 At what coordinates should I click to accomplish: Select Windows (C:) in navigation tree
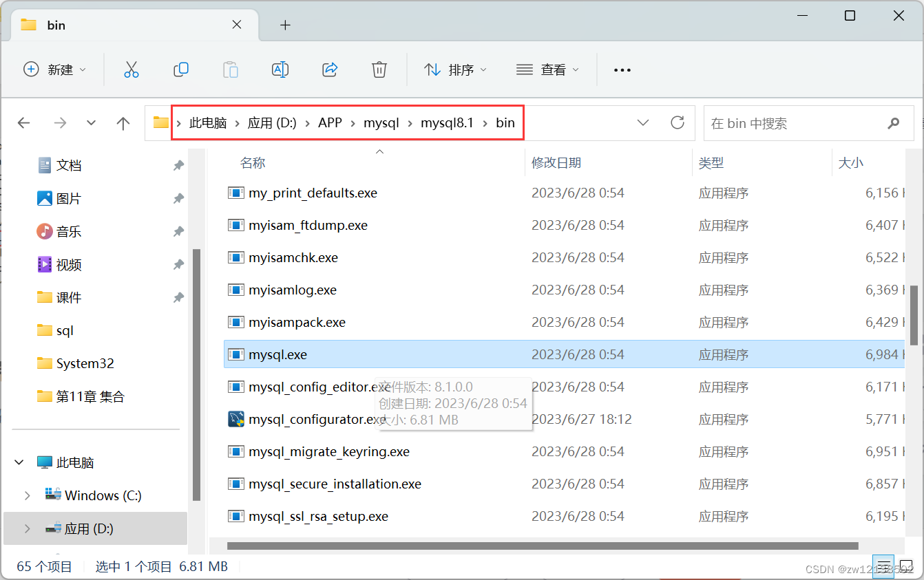103,495
